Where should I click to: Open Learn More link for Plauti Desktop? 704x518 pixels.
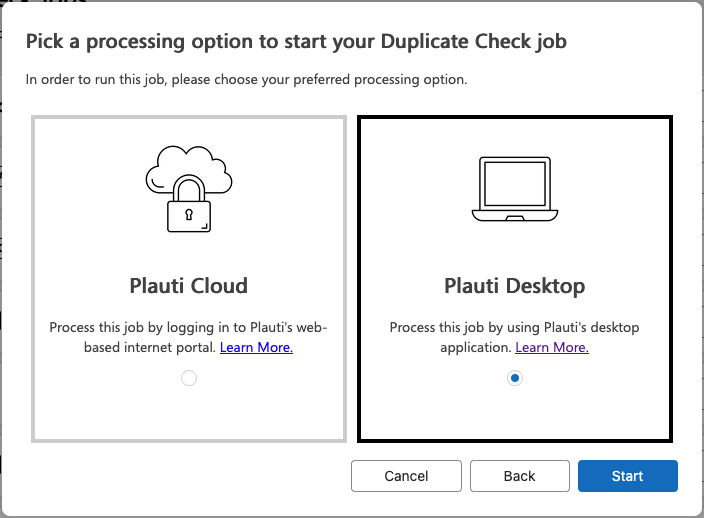(x=552, y=347)
